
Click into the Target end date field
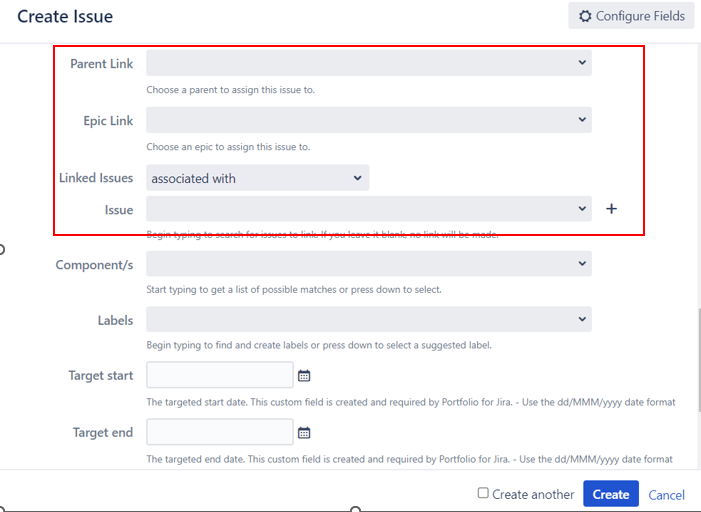[x=220, y=432]
